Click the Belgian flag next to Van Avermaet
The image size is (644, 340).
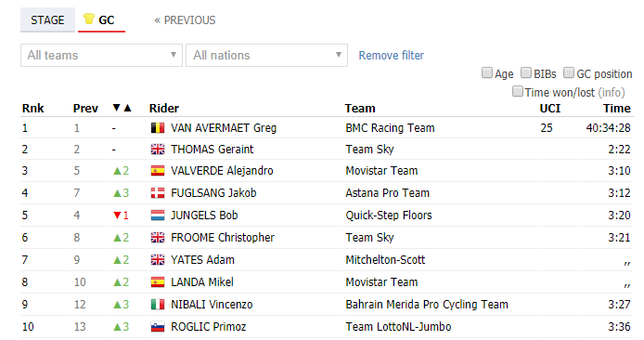click(158, 128)
